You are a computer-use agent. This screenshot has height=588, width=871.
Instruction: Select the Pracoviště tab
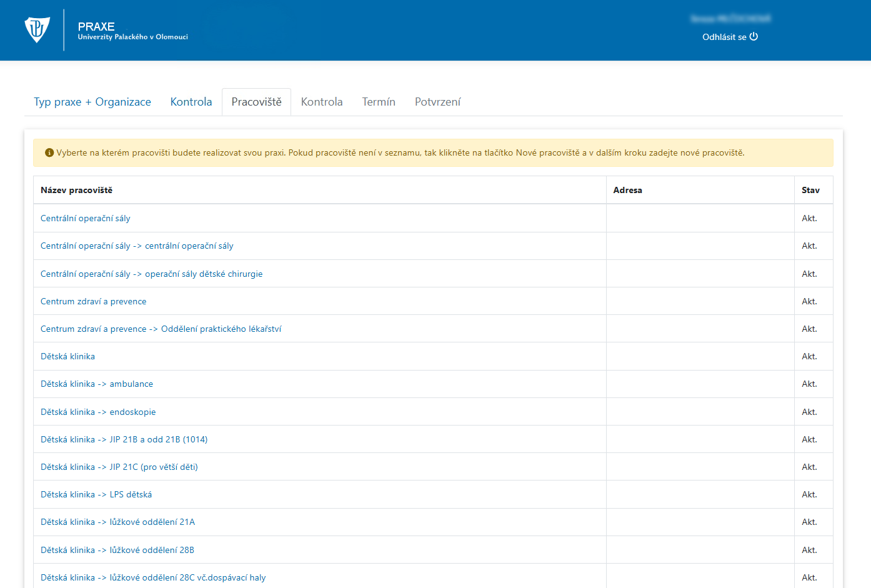(x=256, y=102)
